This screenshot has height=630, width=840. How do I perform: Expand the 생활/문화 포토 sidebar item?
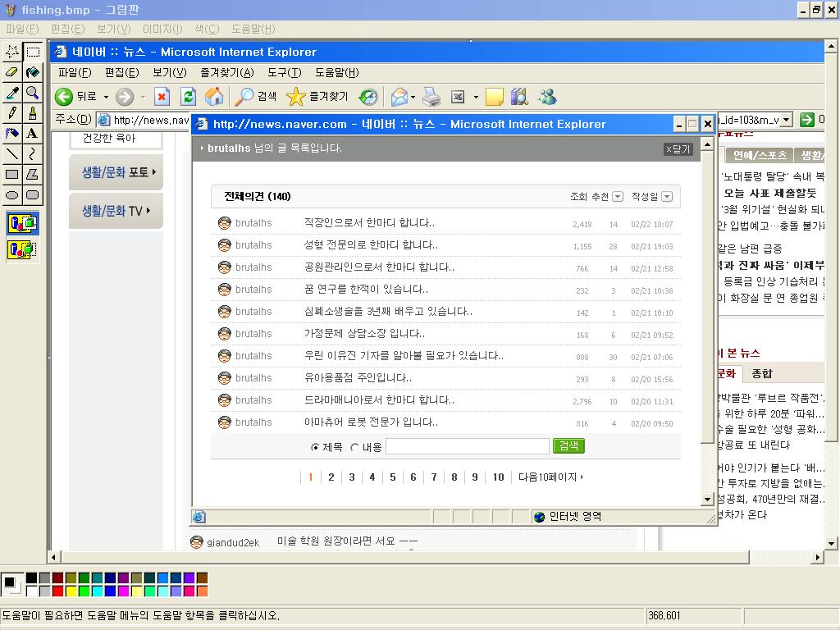coord(116,172)
